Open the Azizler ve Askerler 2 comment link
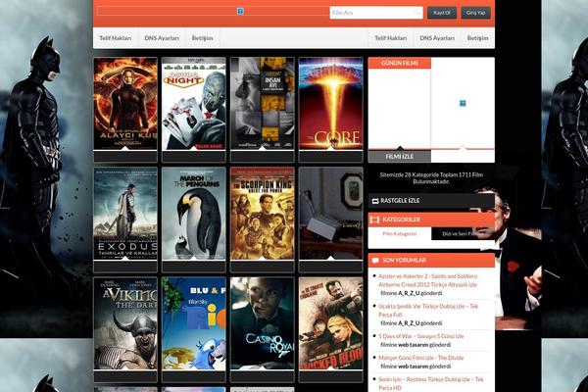 [428, 280]
